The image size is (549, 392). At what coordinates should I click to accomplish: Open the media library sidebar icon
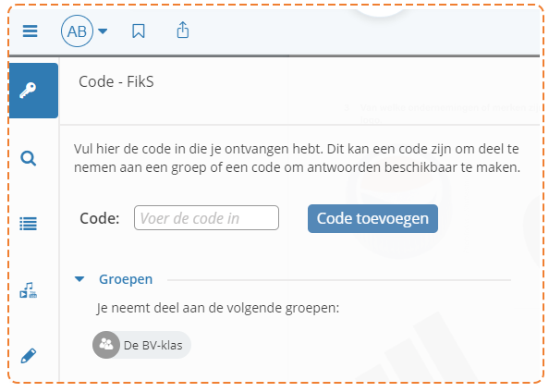(x=29, y=290)
